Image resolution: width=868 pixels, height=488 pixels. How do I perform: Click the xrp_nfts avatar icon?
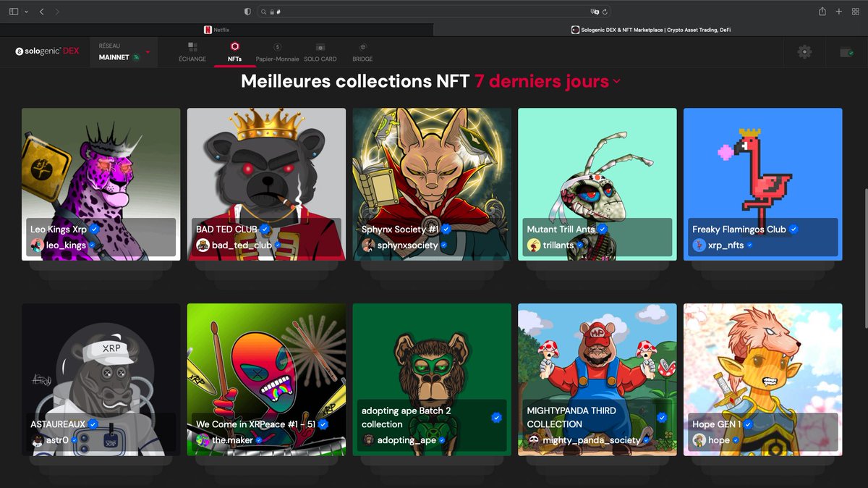point(699,245)
